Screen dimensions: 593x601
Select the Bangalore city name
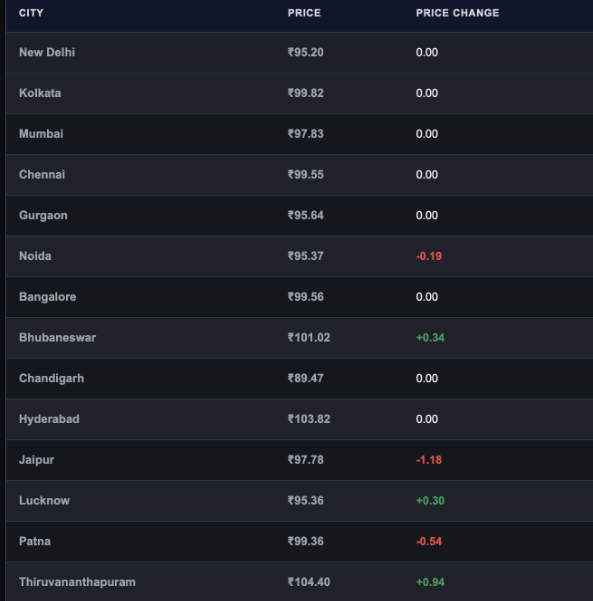(x=48, y=297)
